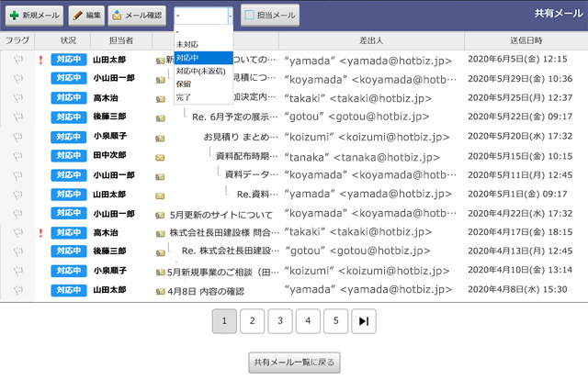Toggle flag on the 2020年5月25日 mail row
Screen dimensions: 588x391
18,98
